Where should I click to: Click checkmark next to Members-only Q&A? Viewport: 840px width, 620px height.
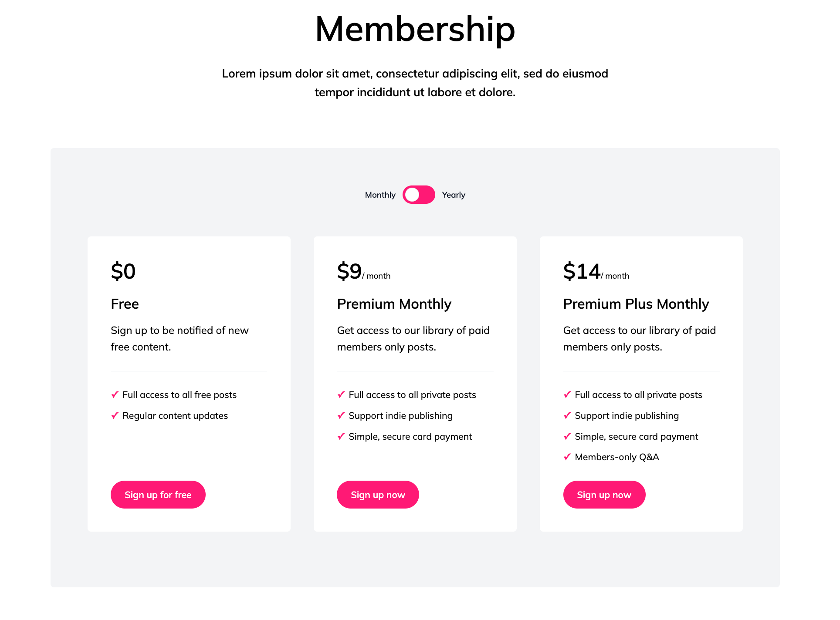click(x=567, y=457)
